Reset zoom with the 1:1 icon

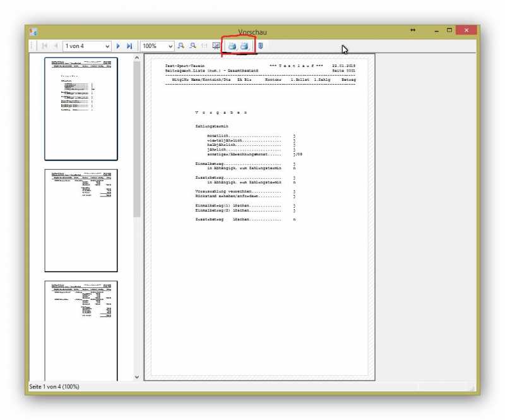[204, 46]
